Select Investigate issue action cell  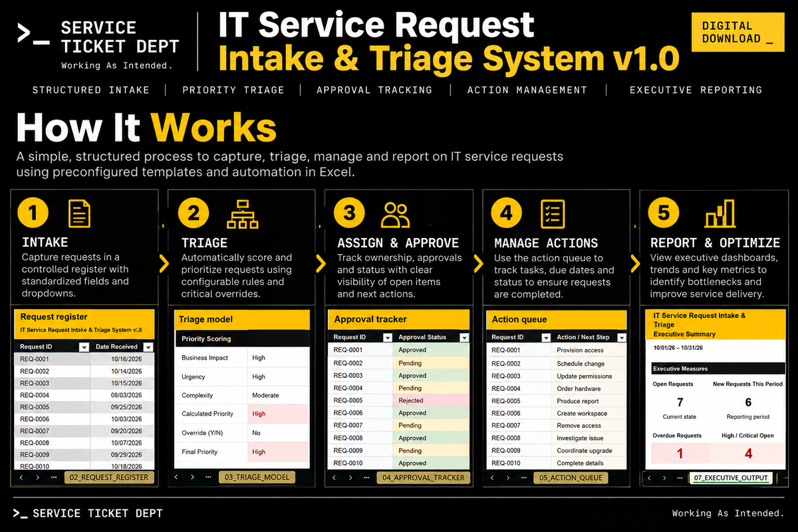tap(589, 438)
